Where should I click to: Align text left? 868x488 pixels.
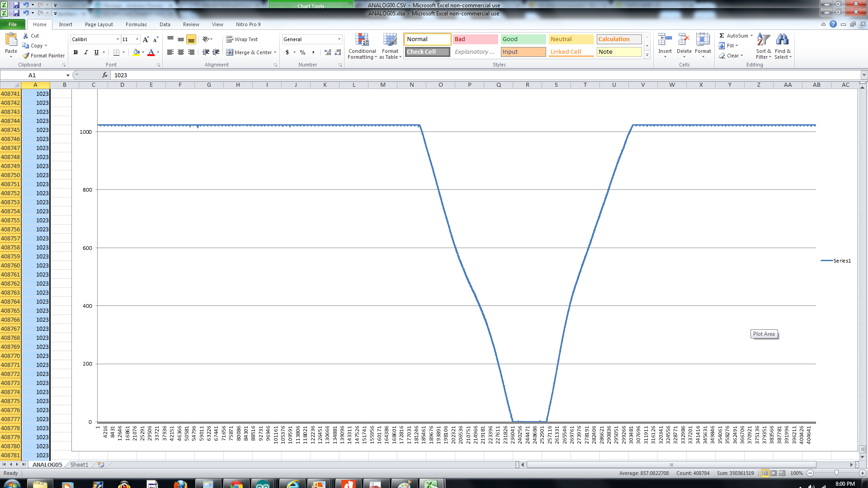tap(170, 52)
